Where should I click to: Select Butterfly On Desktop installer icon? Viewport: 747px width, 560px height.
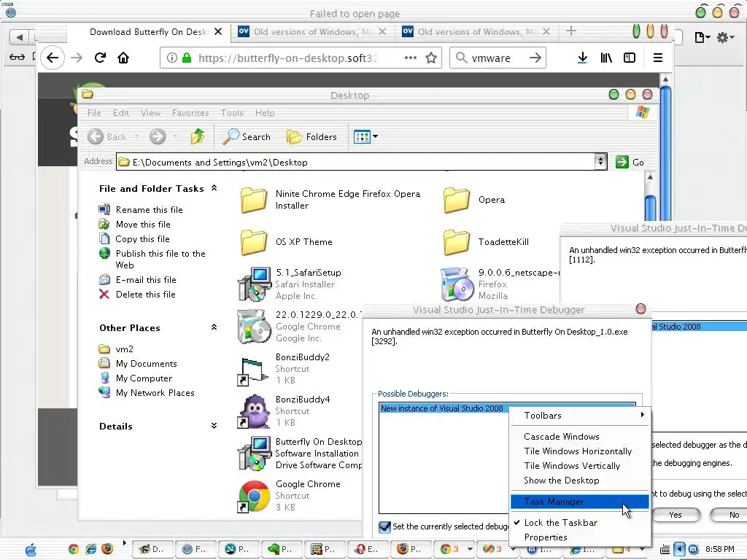pyautogui.click(x=254, y=453)
